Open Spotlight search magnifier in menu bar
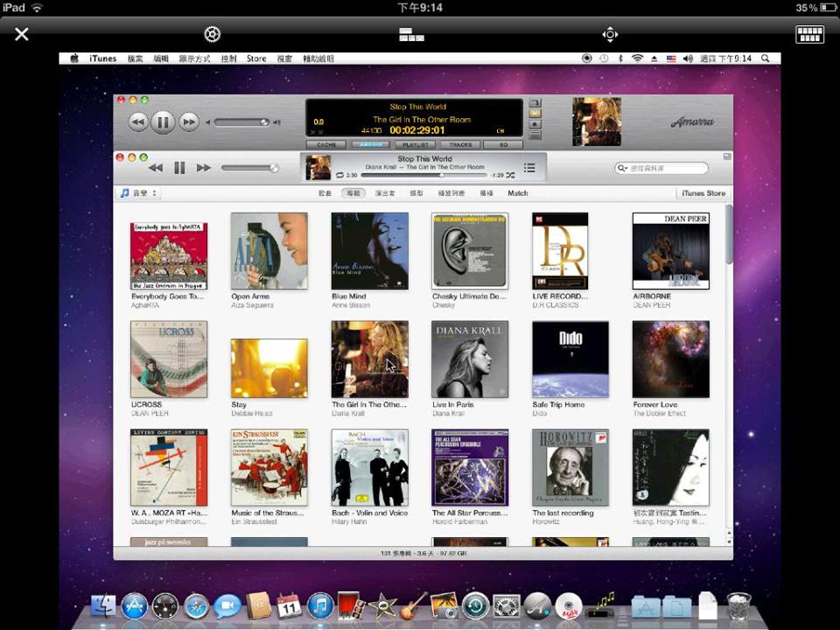Image resolution: width=840 pixels, height=630 pixels. (x=766, y=59)
